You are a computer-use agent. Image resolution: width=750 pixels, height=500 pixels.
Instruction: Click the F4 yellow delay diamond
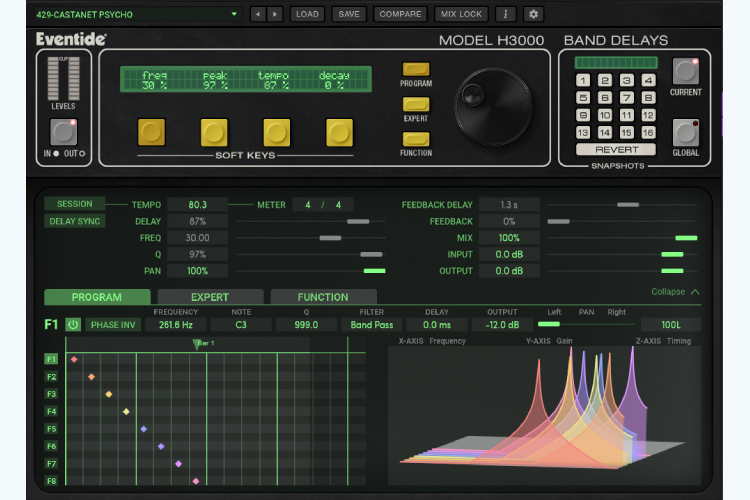point(126,411)
